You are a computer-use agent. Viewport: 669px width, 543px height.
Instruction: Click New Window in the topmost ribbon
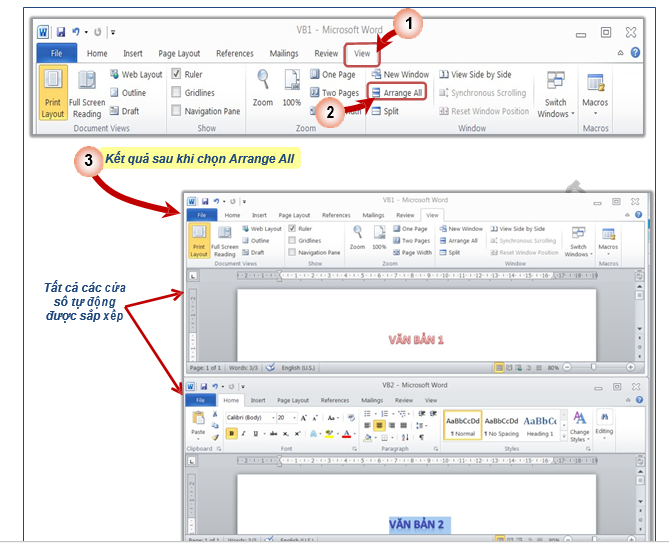pos(399,74)
